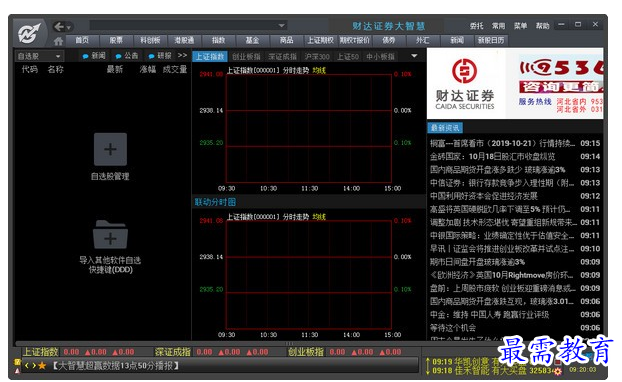Click the Dazhihui logo icon at top left

pos(29,33)
